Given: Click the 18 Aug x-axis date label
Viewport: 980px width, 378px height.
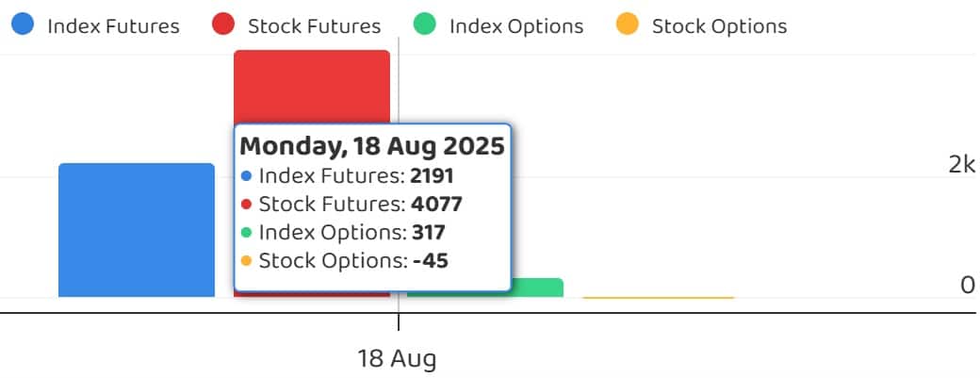Looking at the screenshot, I should pos(397,359).
